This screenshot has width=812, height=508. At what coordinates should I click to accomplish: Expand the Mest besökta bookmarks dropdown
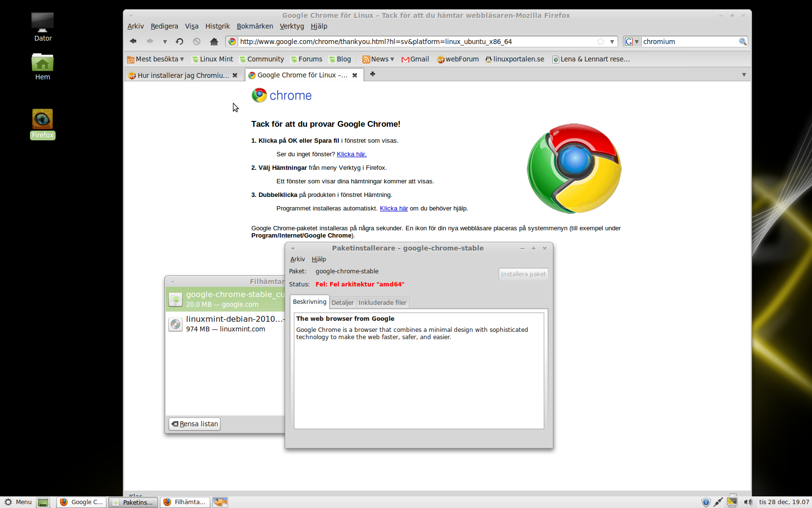coord(156,59)
